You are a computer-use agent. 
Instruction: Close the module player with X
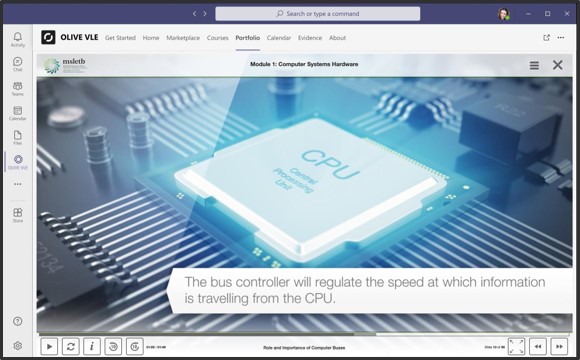[557, 65]
